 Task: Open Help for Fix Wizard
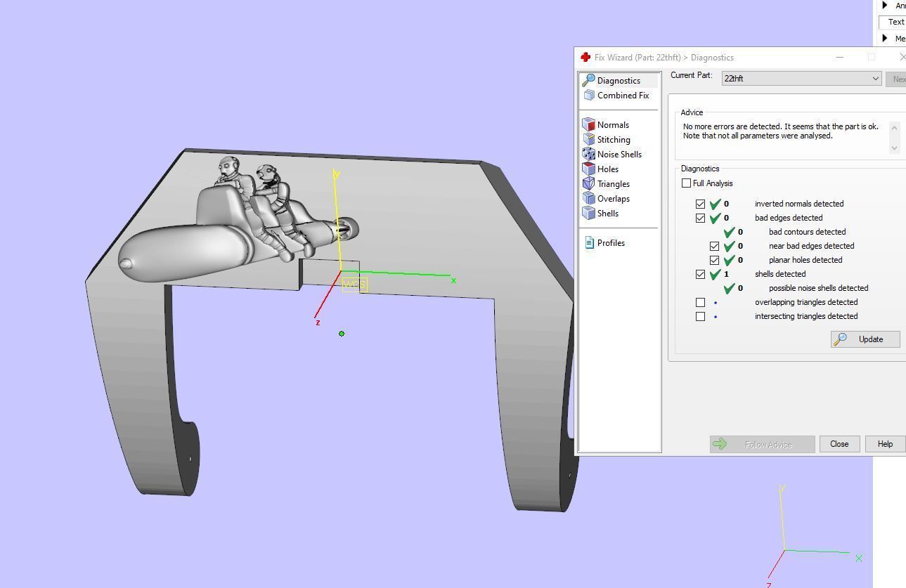pos(885,444)
